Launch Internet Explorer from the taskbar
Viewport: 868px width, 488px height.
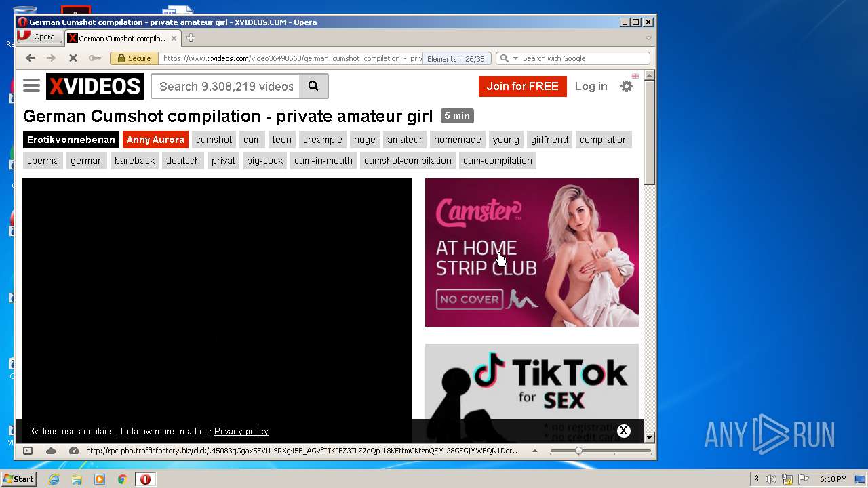pos(54,479)
